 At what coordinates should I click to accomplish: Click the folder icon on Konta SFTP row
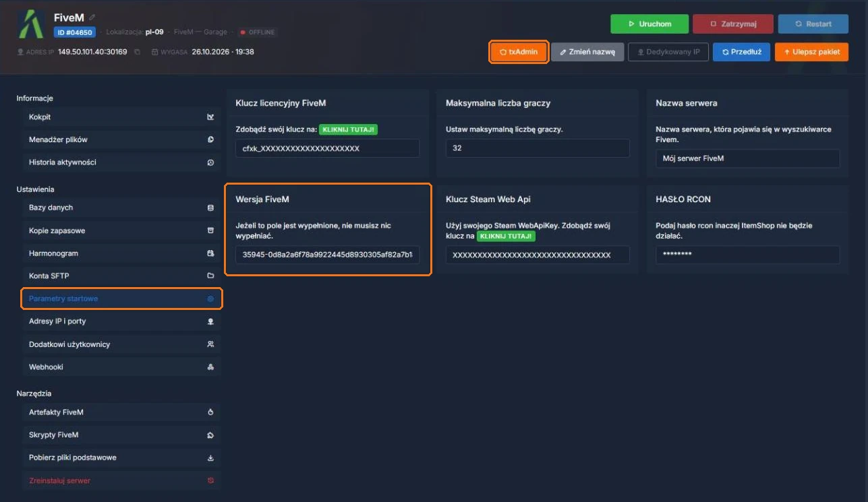point(210,276)
